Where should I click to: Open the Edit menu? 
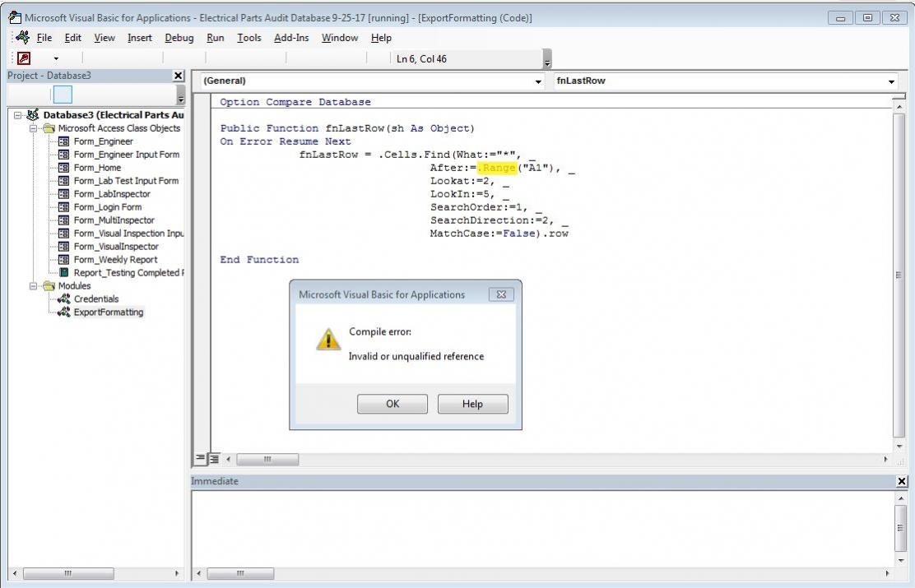[73, 38]
